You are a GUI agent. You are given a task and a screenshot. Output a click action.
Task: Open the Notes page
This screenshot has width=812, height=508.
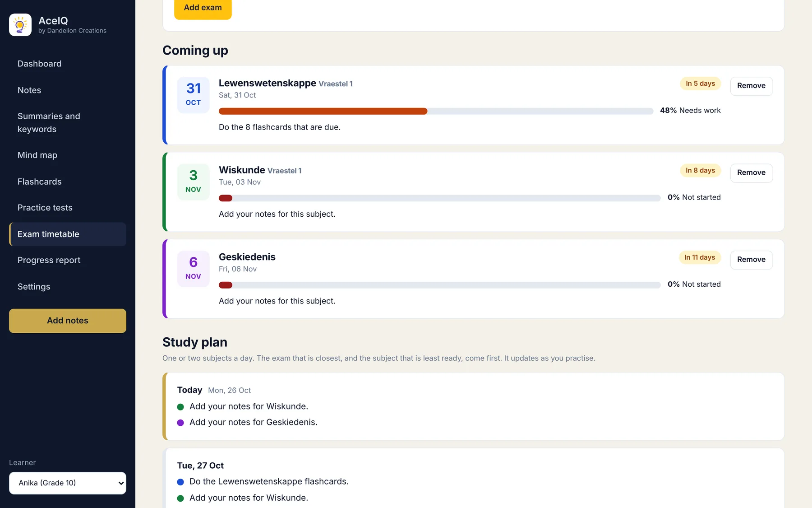68,90
